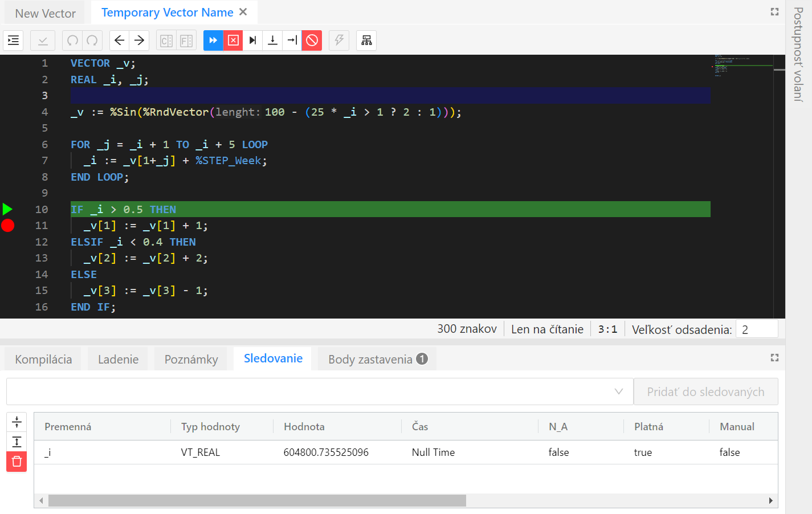Viewport: 812px width, 514px height.
Task: Step to next breakpoint with step icon
Action: tap(252, 40)
